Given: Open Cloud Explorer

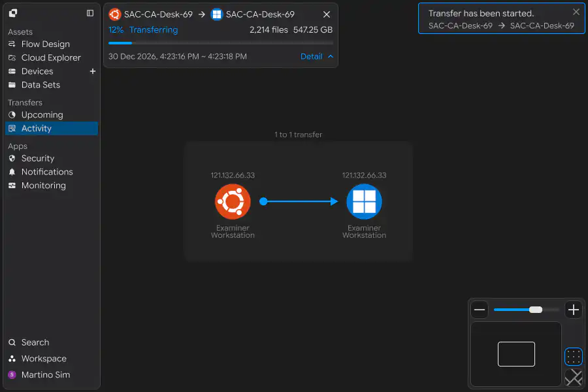Looking at the screenshot, I should pos(52,57).
